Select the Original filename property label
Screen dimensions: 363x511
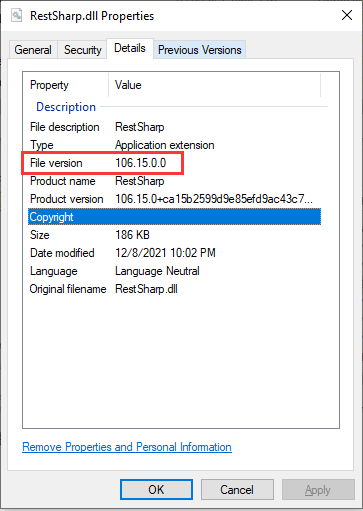click(x=68, y=289)
